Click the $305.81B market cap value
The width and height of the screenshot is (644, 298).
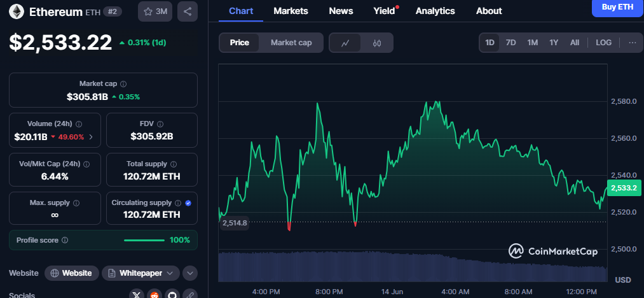coord(88,97)
